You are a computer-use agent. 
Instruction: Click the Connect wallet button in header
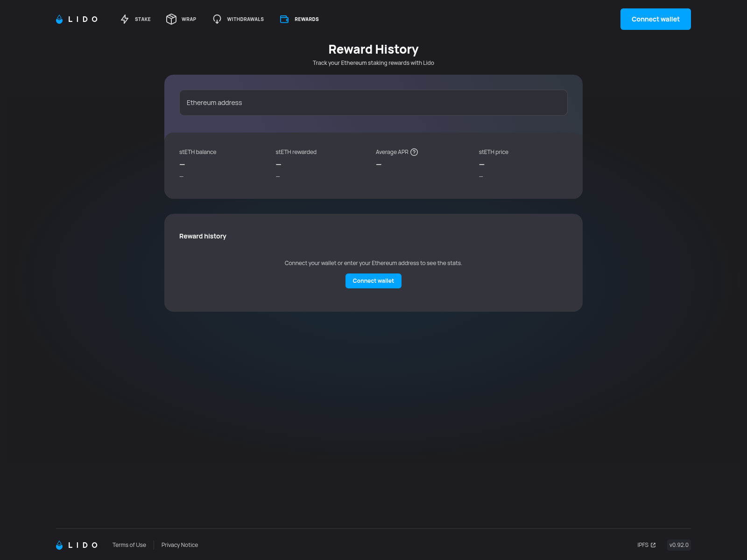point(655,19)
